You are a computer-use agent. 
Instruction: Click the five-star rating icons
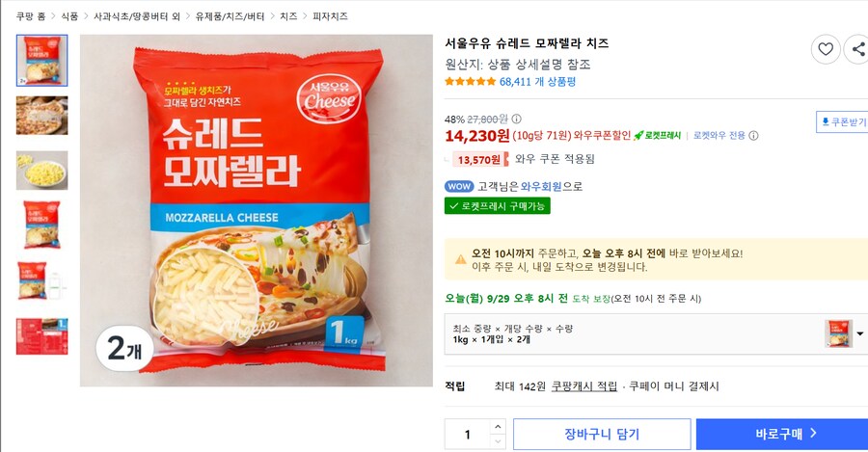471,82
